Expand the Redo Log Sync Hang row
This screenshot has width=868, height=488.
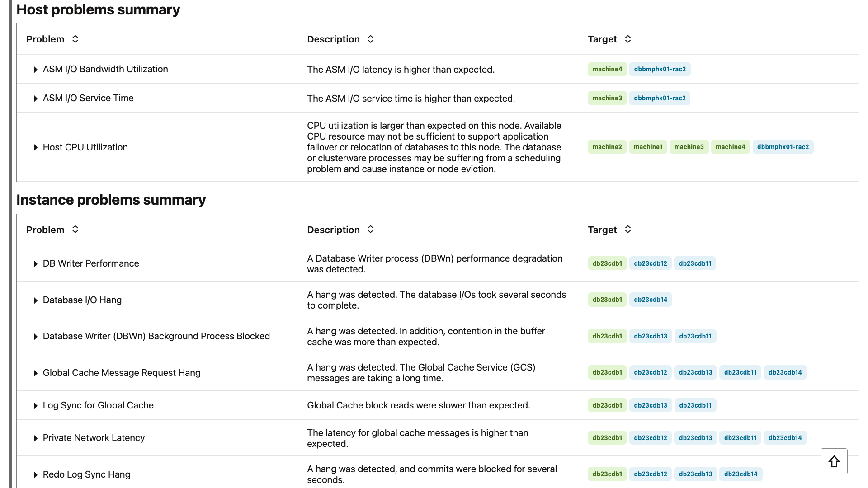click(x=35, y=474)
